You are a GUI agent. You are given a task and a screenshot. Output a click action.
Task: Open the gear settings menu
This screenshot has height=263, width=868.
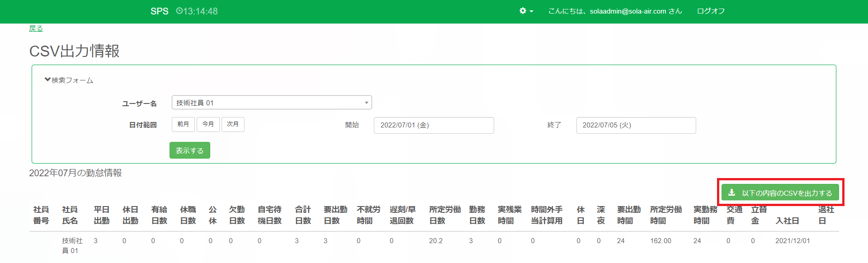(526, 11)
